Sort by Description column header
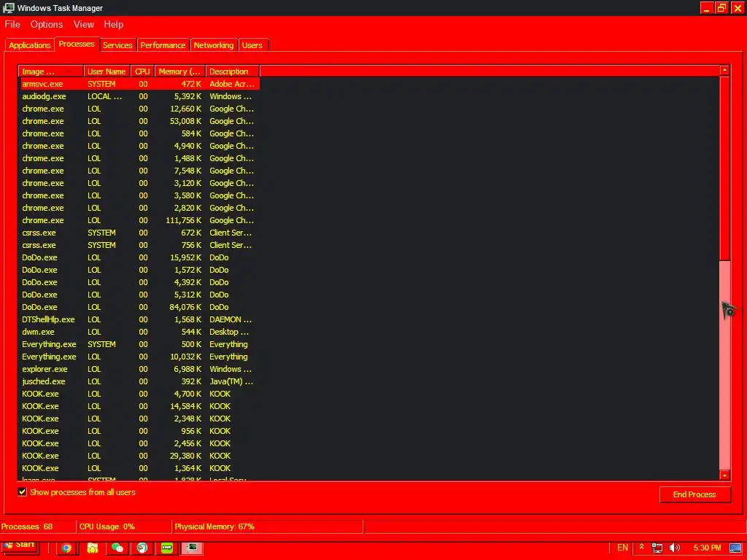747x560 pixels. pos(232,71)
